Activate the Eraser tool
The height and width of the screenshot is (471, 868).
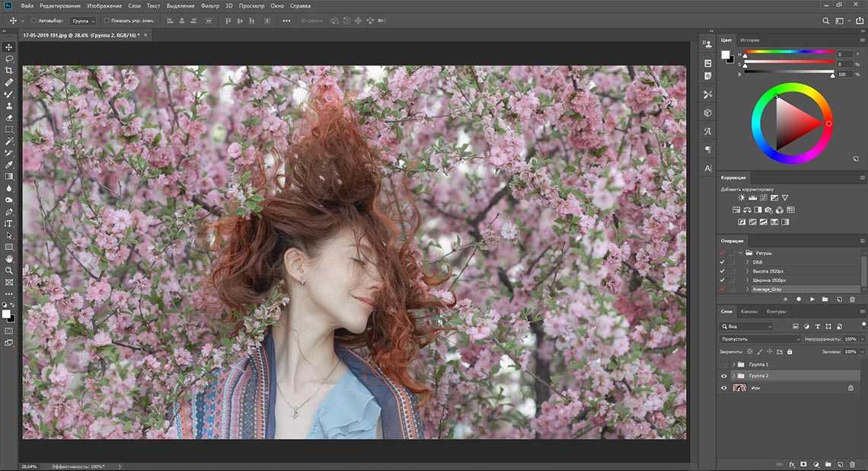tap(9, 118)
